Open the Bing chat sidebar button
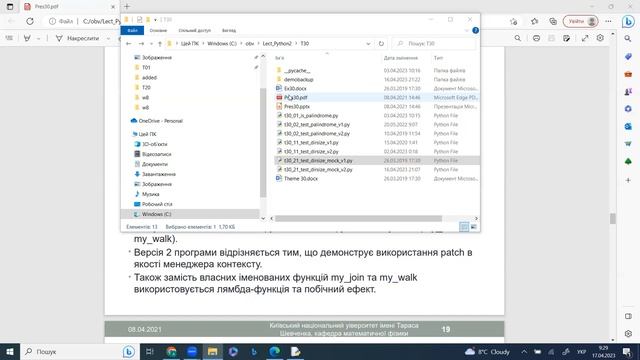This screenshot has height=360, width=640. [628, 21]
